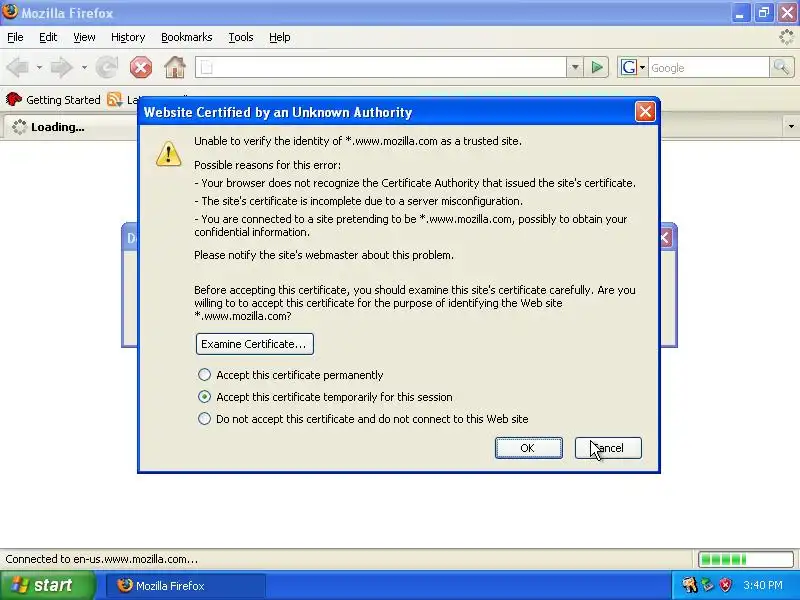The height and width of the screenshot is (600, 800).
Task: Open the forward history dropdown arrow
Action: click(x=84, y=67)
